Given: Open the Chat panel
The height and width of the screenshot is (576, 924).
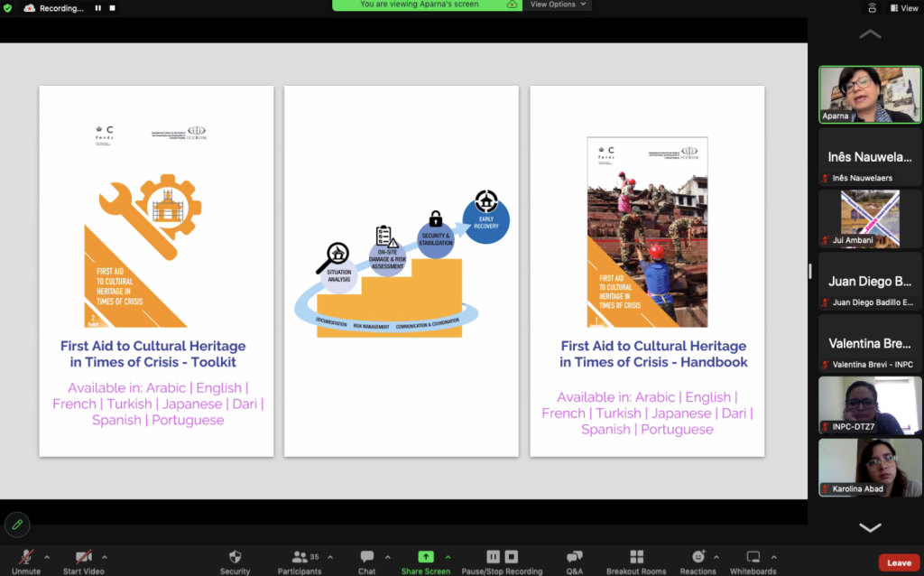Looking at the screenshot, I should click(x=366, y=557).
